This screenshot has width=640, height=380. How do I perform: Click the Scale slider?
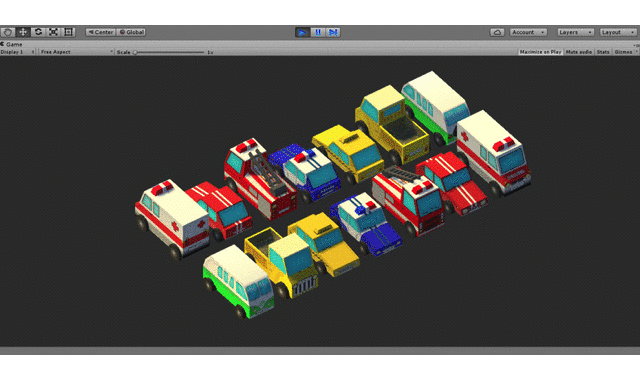(x=169, y=52)
